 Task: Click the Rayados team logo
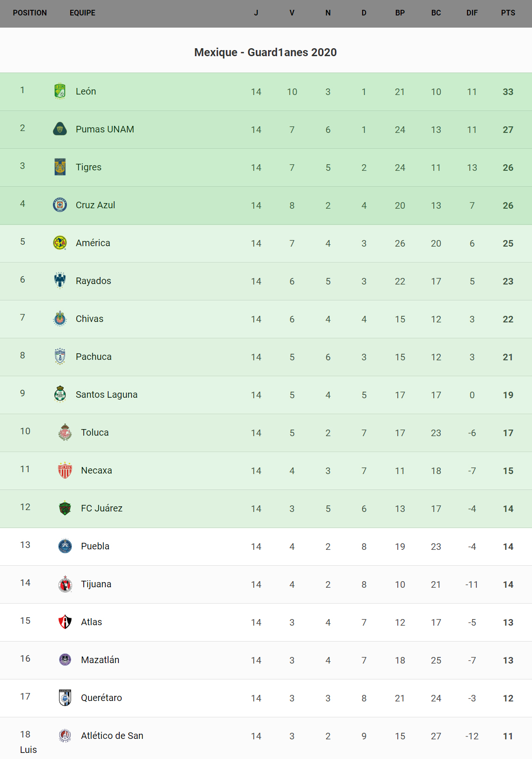coord(60,281)
